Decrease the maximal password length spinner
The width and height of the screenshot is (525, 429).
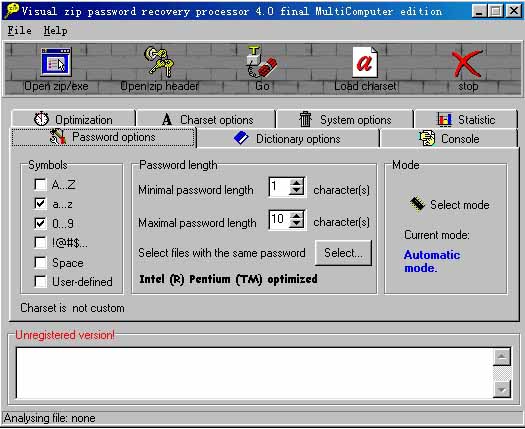click(297, 224)
